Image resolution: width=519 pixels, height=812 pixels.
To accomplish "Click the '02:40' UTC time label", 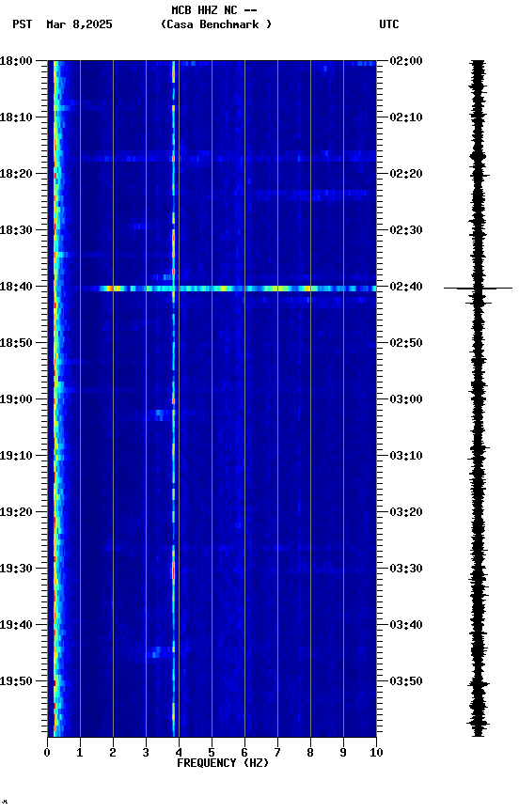I will click(406, 287).
